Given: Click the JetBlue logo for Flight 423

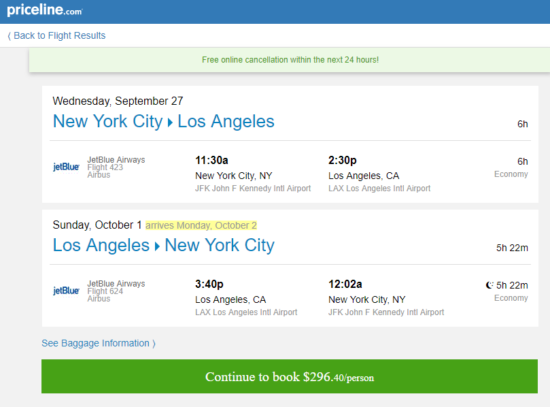Looking at the screenshot, I should [x=66, y=167].
